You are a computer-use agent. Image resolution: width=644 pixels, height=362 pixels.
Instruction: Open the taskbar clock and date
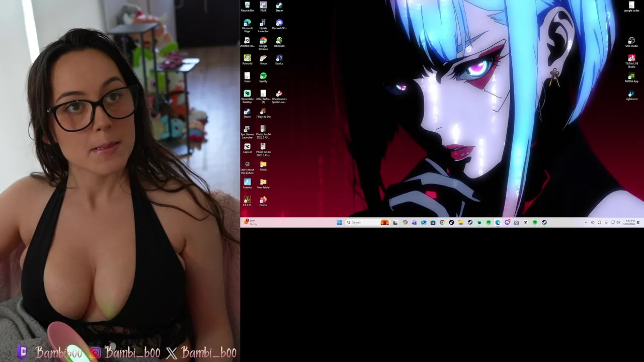coord(629,222)
